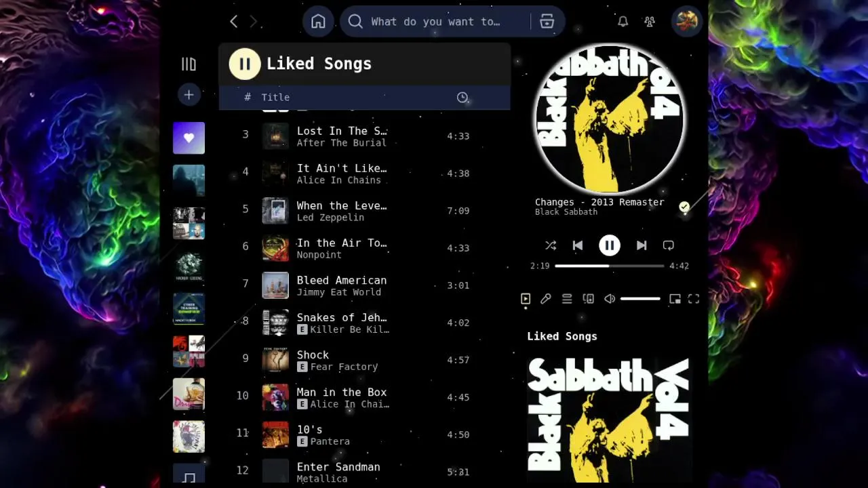Open the notifications bell icon

[623, 22]
